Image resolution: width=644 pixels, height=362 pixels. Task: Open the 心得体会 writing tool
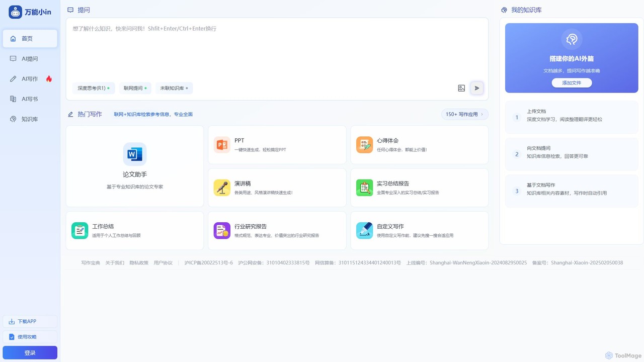419,145
